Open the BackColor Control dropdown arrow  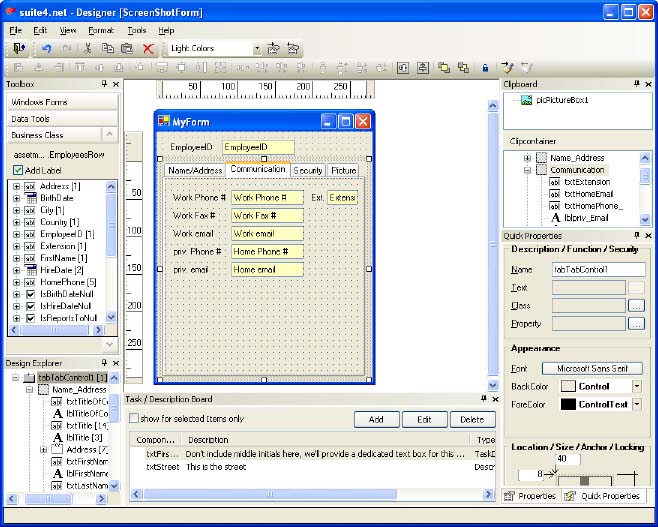(636, 386)
